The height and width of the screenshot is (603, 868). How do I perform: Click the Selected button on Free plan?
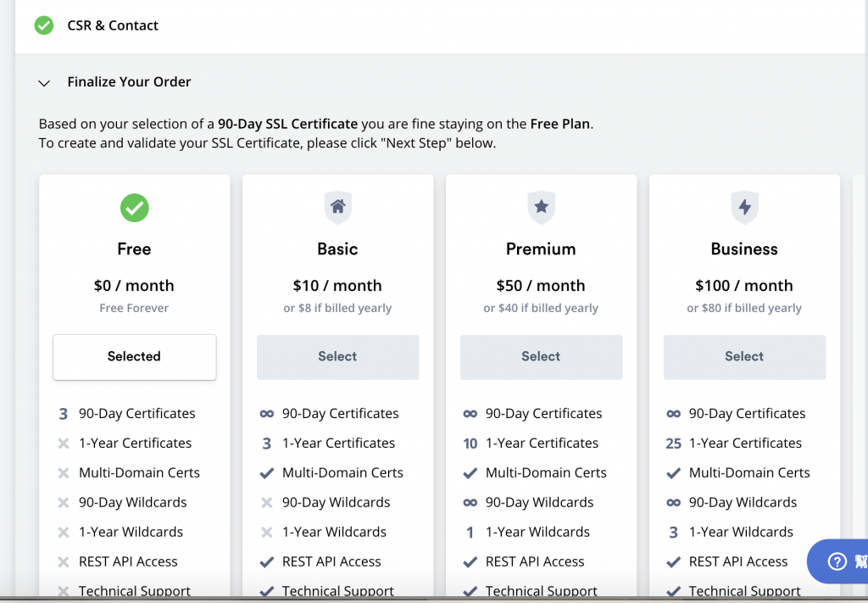click(134, 357)
